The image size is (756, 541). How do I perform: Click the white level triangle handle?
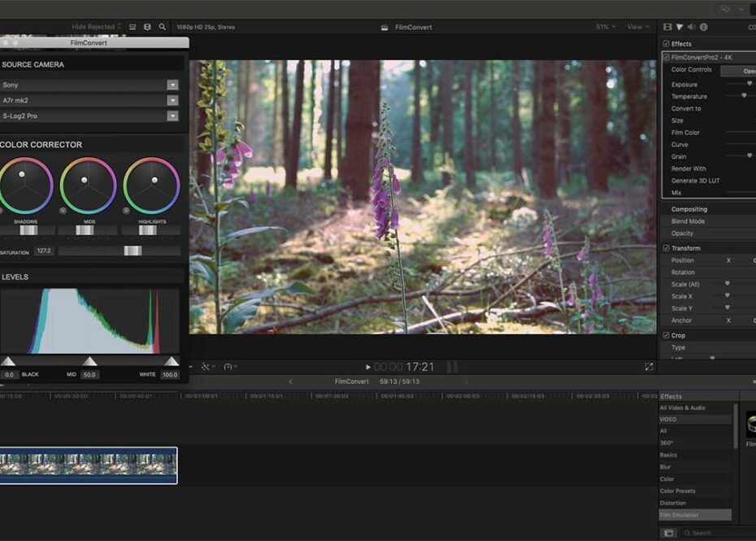tap(172, 361)
